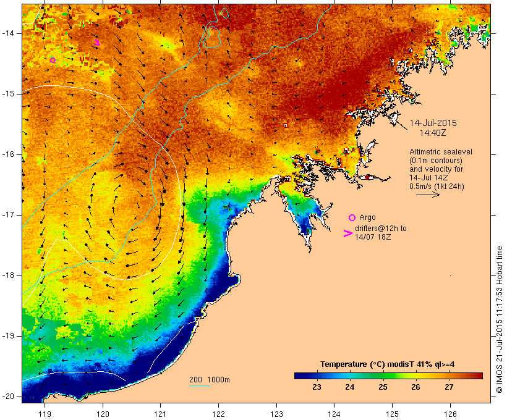Viewport: 507px width, 420px height.
Task: Click the longitude axis label 119
Action: click(45, 414)
